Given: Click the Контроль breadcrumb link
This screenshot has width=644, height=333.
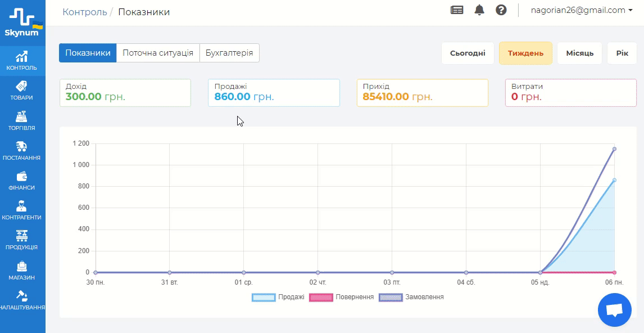Looking at the screenshot, I should click(85, 12).
